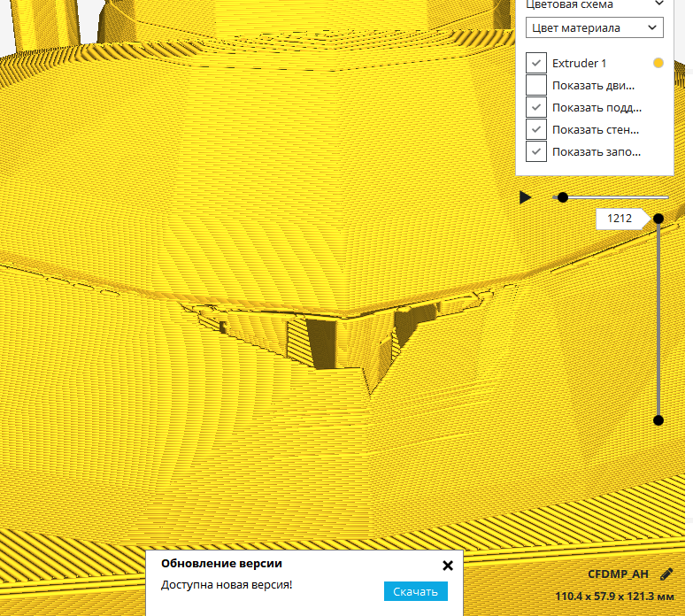Click the bottom handle of layer slider
The height and width of the screenshot is (616, 693).
click(x=658, y=420)
